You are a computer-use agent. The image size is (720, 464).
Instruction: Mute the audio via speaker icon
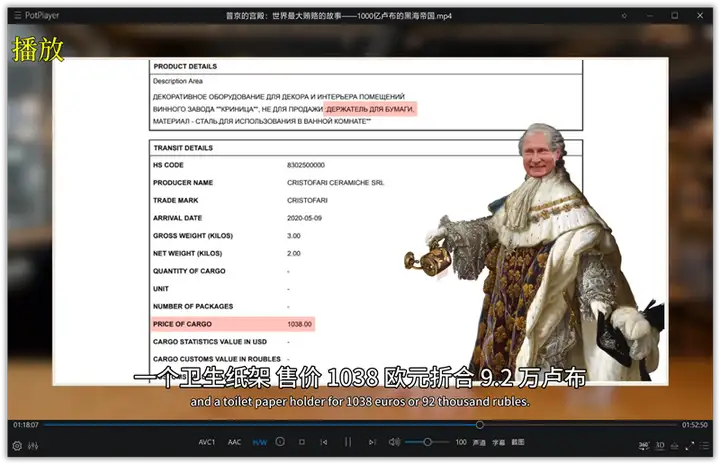[x=394, y=442]
